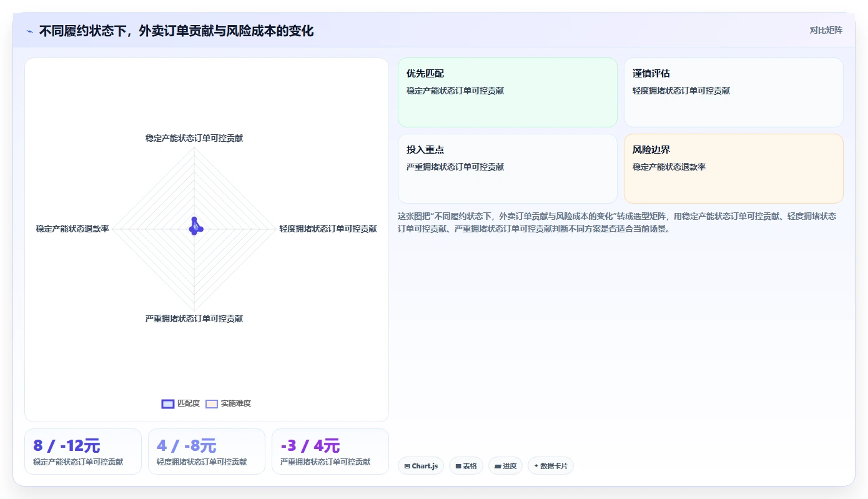Select the 表格 tag
The width and height of the screenshot is (868, 499).
pyautogui.click(x=466, y=466)
